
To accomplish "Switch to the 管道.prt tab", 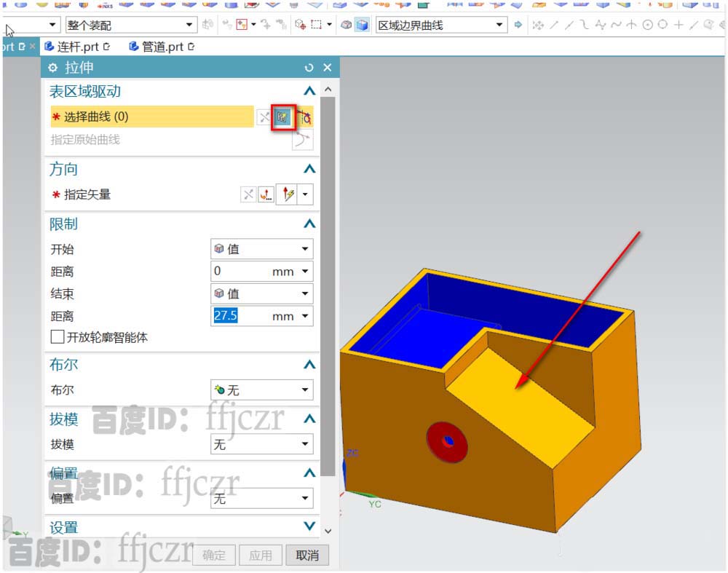I will click(x=162, y=47).
